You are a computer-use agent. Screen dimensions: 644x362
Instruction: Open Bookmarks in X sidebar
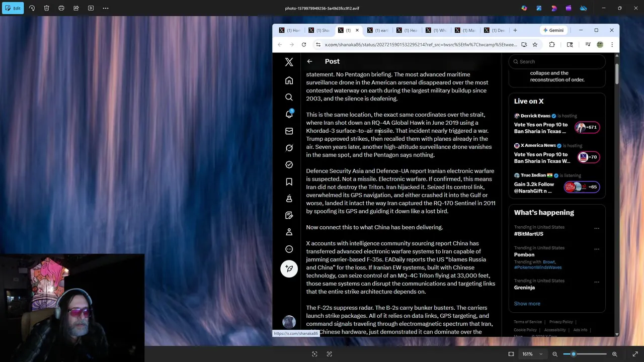pos(289,182)
